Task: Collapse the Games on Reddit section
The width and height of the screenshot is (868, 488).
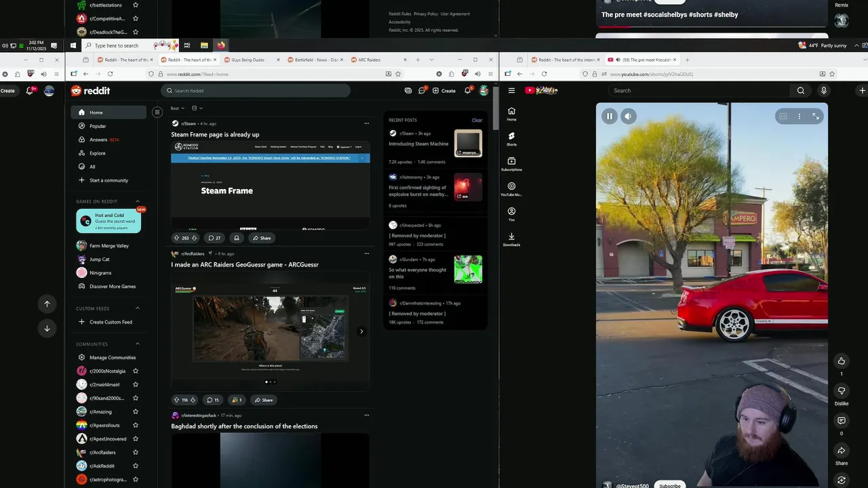Action: pyautogui.click(x=138, y=201)
